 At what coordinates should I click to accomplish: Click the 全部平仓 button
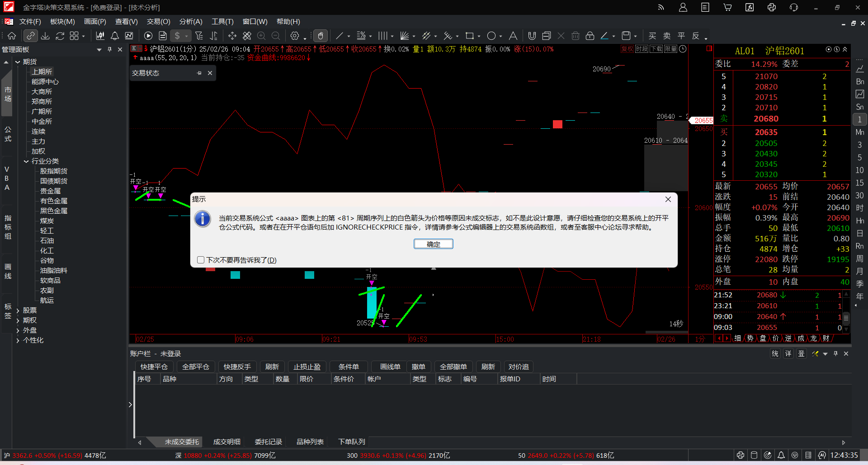195,366
